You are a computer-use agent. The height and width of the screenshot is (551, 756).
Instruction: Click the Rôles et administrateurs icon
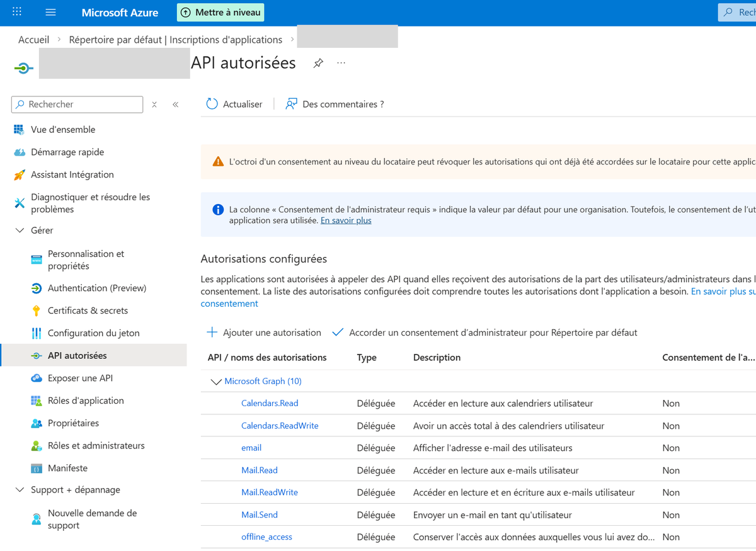point(36,446)
